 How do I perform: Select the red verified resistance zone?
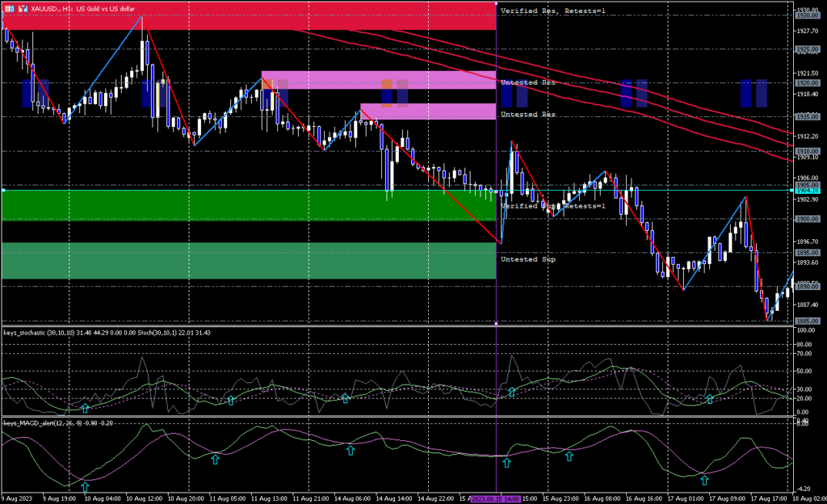point(249,16)
